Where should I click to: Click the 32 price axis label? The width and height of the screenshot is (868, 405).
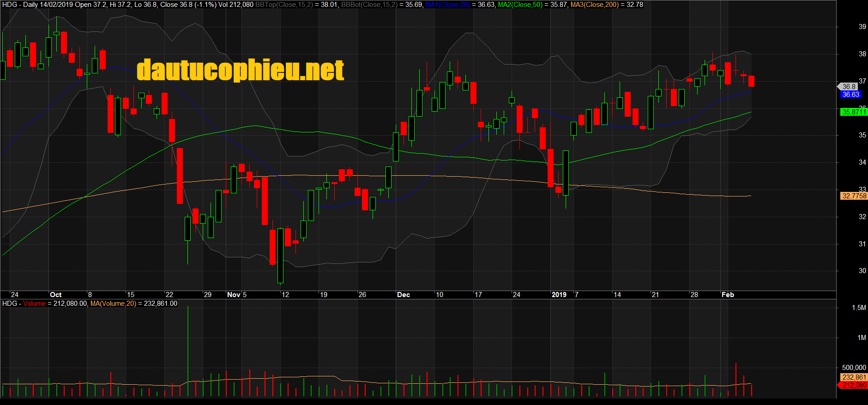pos(862,217)
